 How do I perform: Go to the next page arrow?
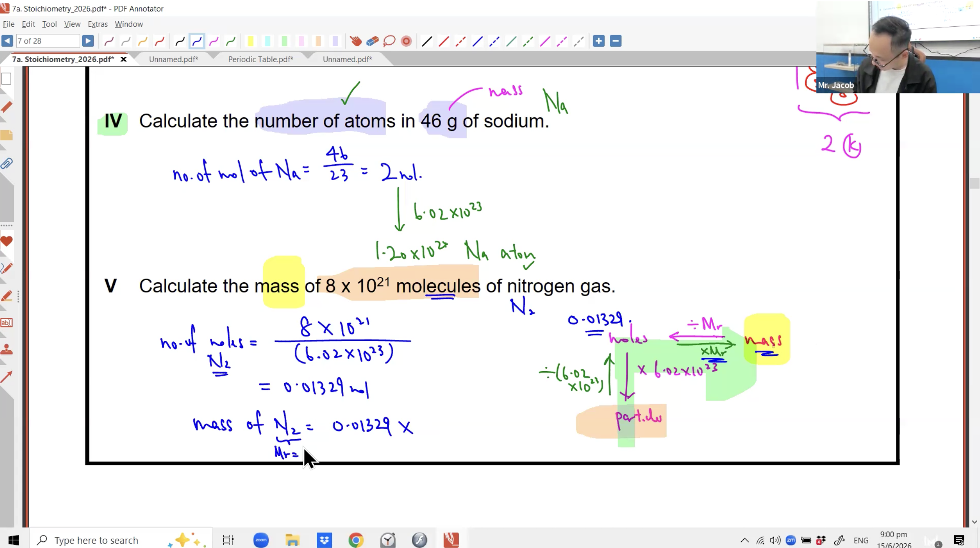(x=88, y=41)
